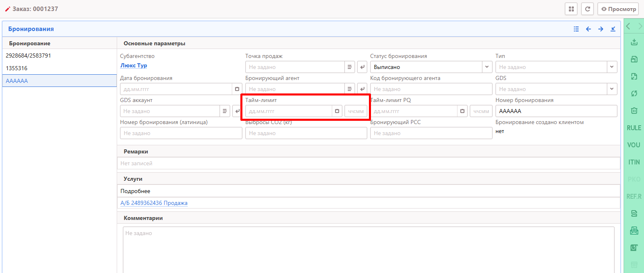The width and height of the screenshot is (644, 273).
Task: Open the А/Б 2489362436 Продажа link
Action: (154, 203)
